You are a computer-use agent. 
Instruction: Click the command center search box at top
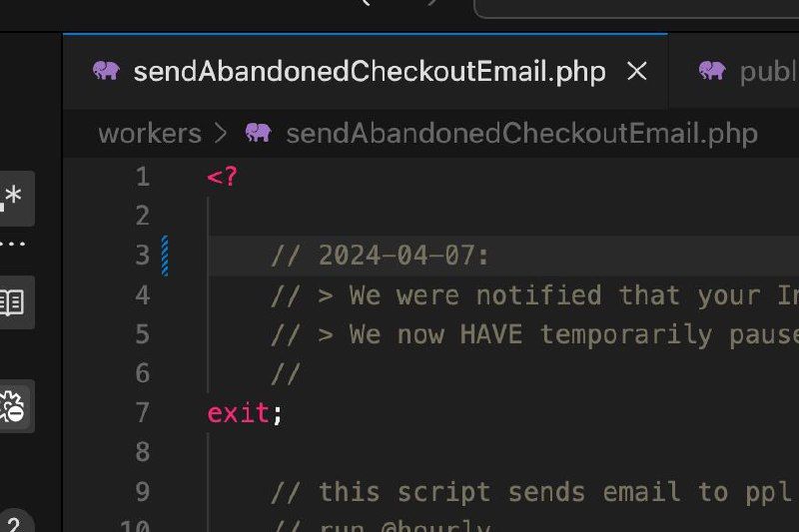point(636,8)
